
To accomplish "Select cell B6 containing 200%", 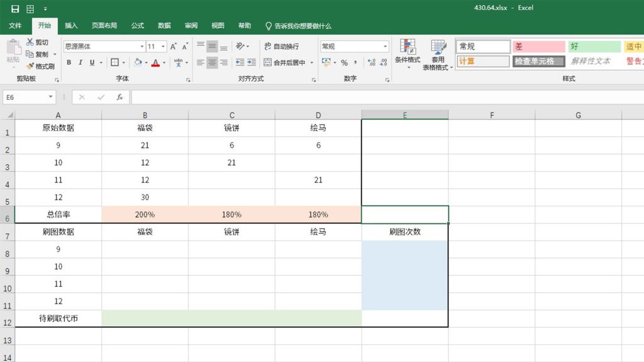I will point(145,214).
